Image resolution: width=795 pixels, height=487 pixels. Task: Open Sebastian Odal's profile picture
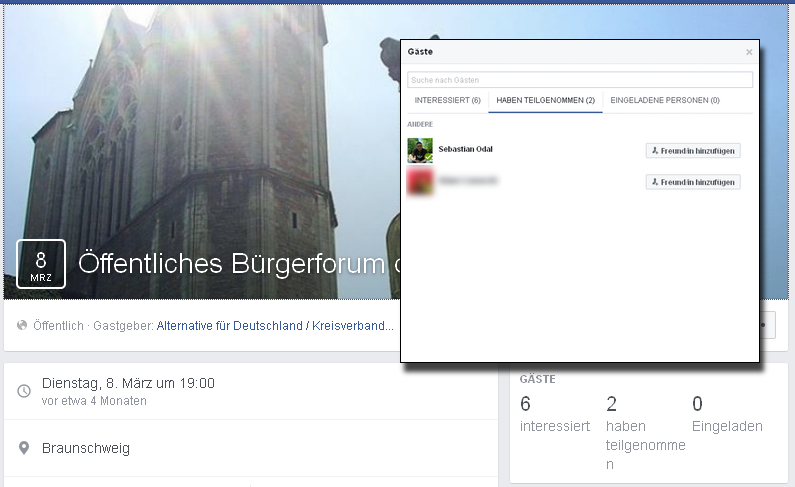[420, 151]
